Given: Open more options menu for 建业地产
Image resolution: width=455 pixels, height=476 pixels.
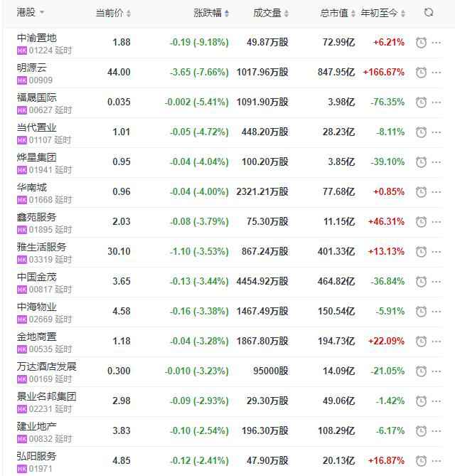Looking at the screenshot, I should click(x=437, y=431).
